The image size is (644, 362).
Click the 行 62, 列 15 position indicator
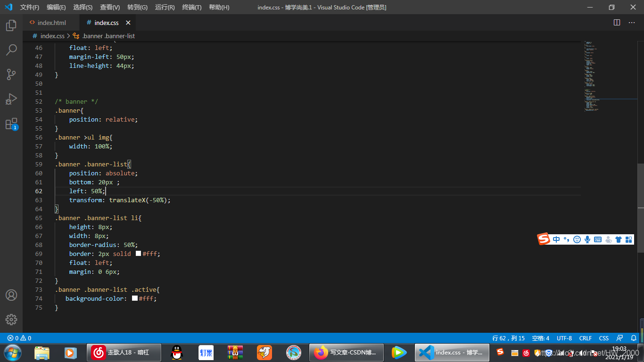coord(509,338)
